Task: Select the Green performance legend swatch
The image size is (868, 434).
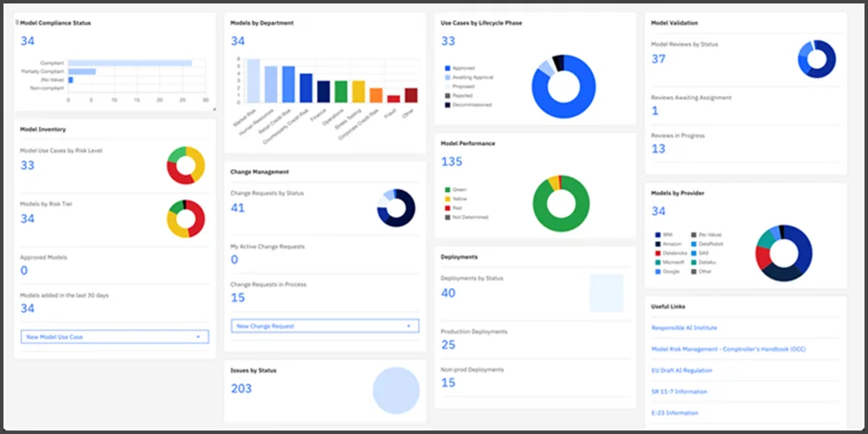Action: [447, 189]
